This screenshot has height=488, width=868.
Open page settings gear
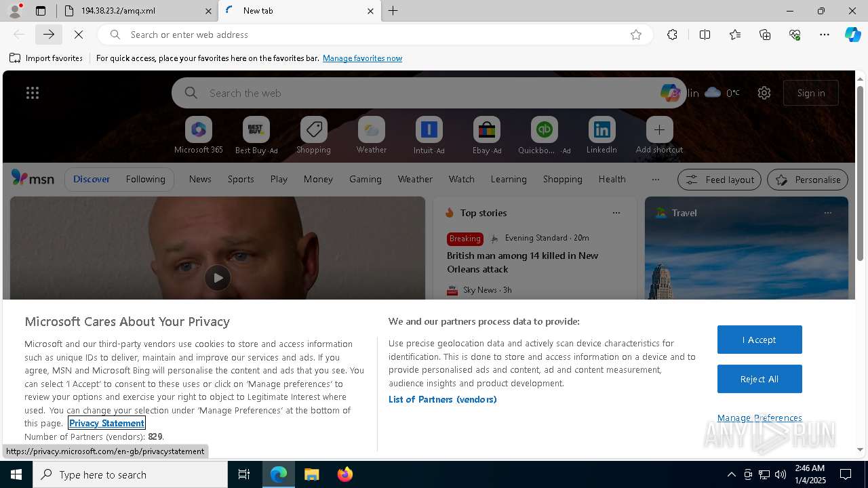click(x=764, y=93)
